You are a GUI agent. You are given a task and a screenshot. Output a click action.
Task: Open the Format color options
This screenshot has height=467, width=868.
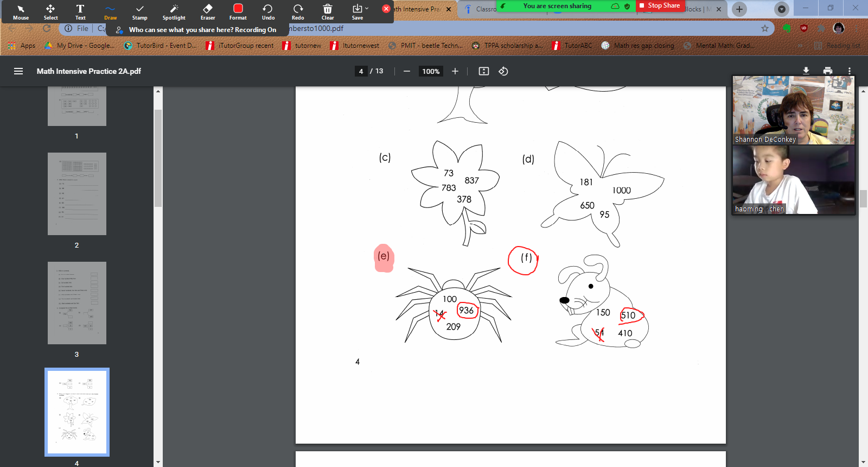tap(238, 12)
